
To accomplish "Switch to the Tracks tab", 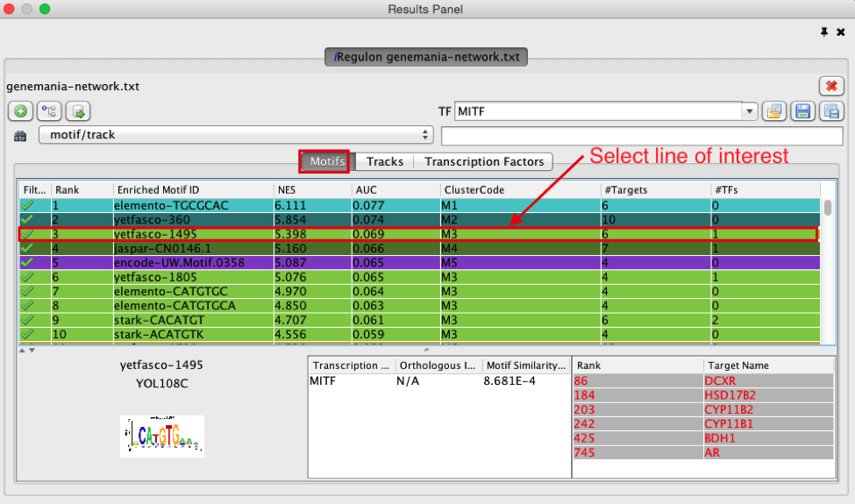I will 385,161.
